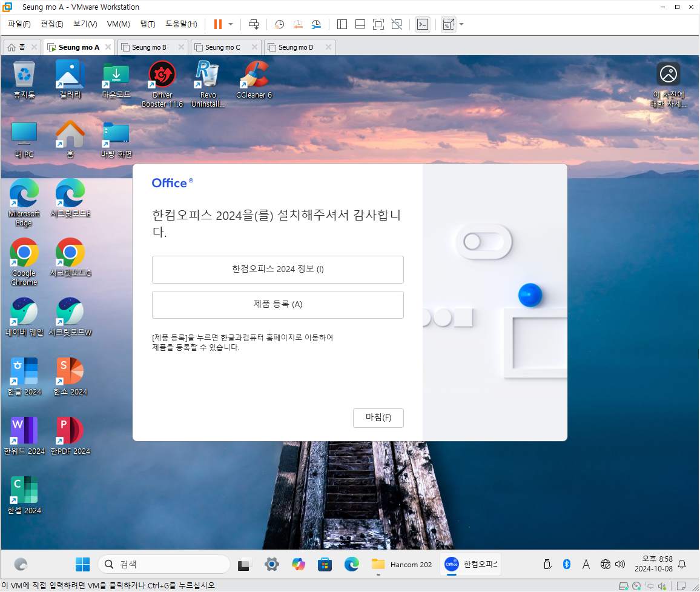
Task: Select the 휴지통 recycle bin icon
Action: pos(24,80)
